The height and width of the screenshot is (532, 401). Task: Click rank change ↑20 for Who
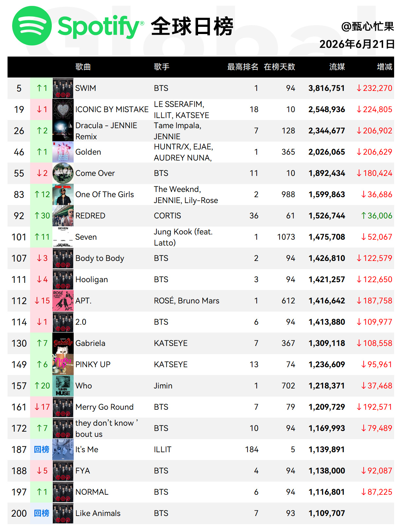[42, 386]
